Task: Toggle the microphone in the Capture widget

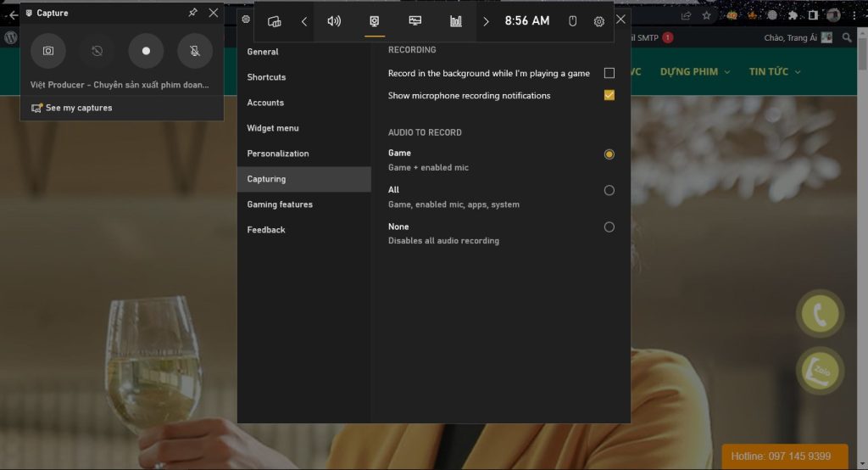Action: (195, 51)
